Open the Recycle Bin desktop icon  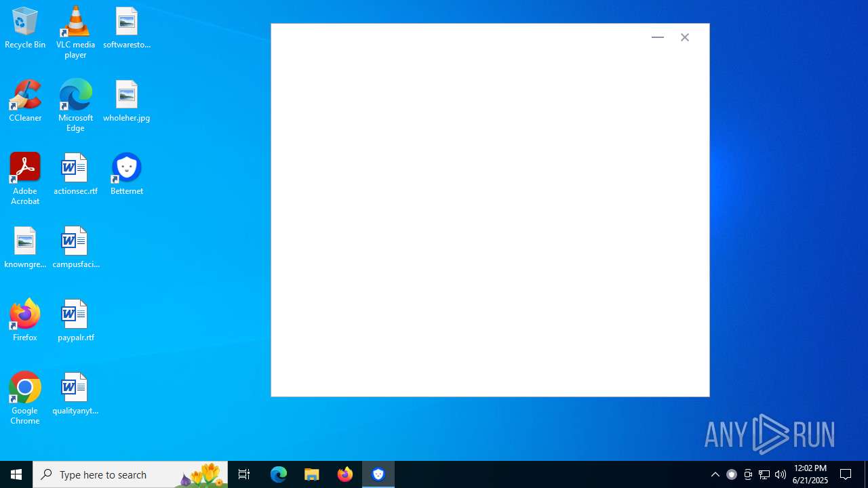click(x=25, y=28)
